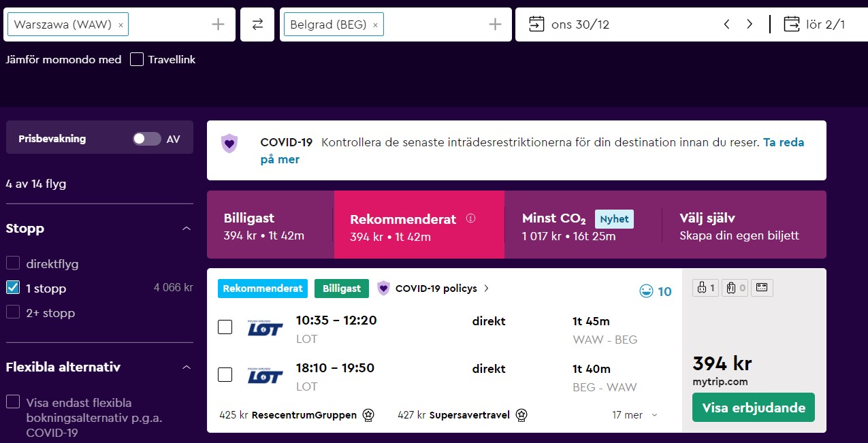This screenshot has height=443, width=868.
Task: Click the 394 kr price on the card
Action: 722,363
